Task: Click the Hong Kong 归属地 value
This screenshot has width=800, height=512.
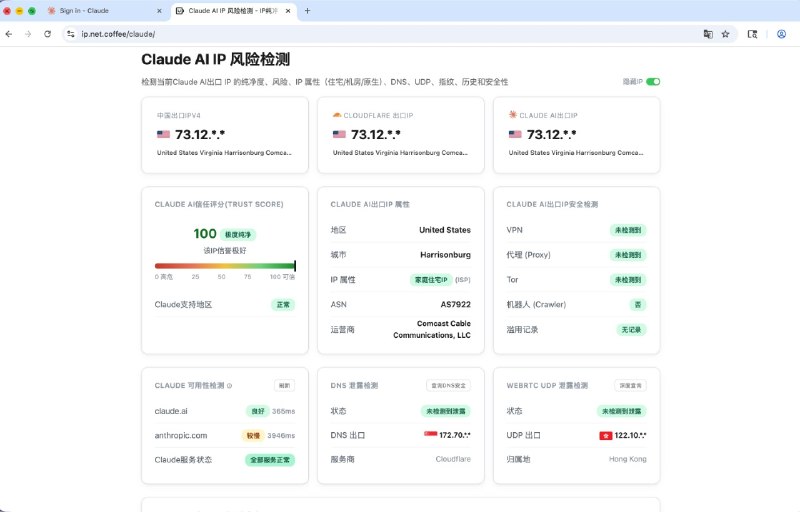Action: (x=628, y=459)
